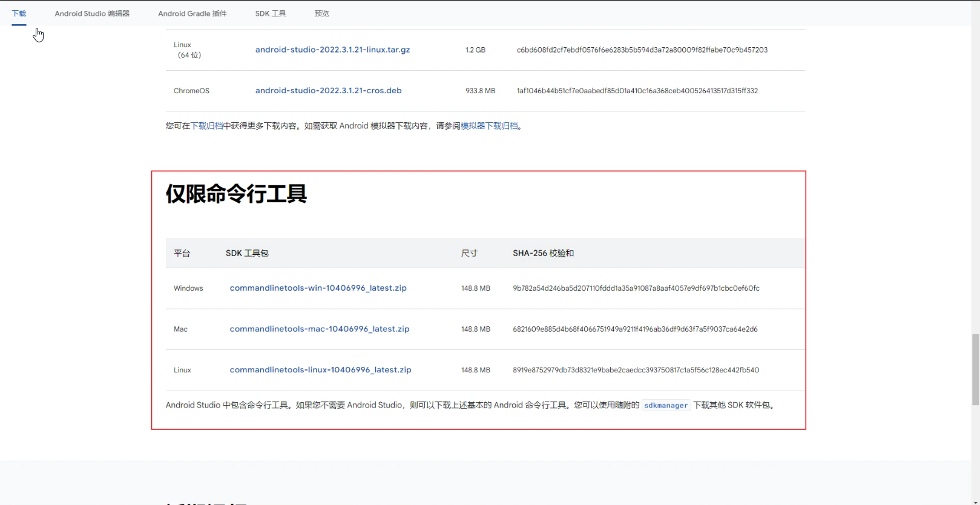
Task: Open the Android Studio 编辑器 tab
Action: point(92,13)
